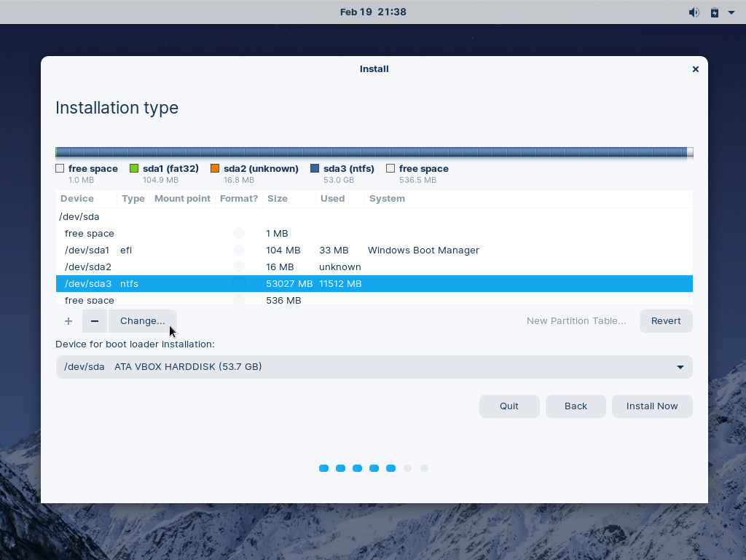Click the Change... button
Viewport: 746px width, 560px height.
tap(142, 320)
